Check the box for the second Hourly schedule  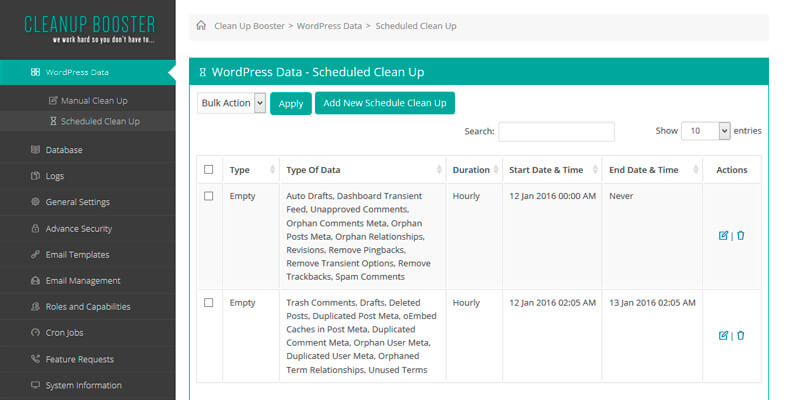[x=209, y=302]
